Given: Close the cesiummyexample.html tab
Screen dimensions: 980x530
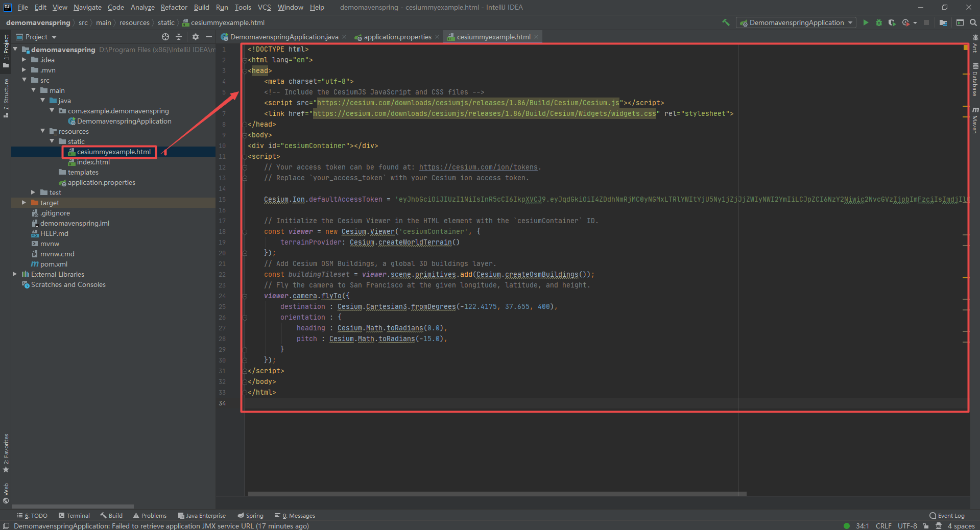Looking at the screenshot, I should click(536, 37).
